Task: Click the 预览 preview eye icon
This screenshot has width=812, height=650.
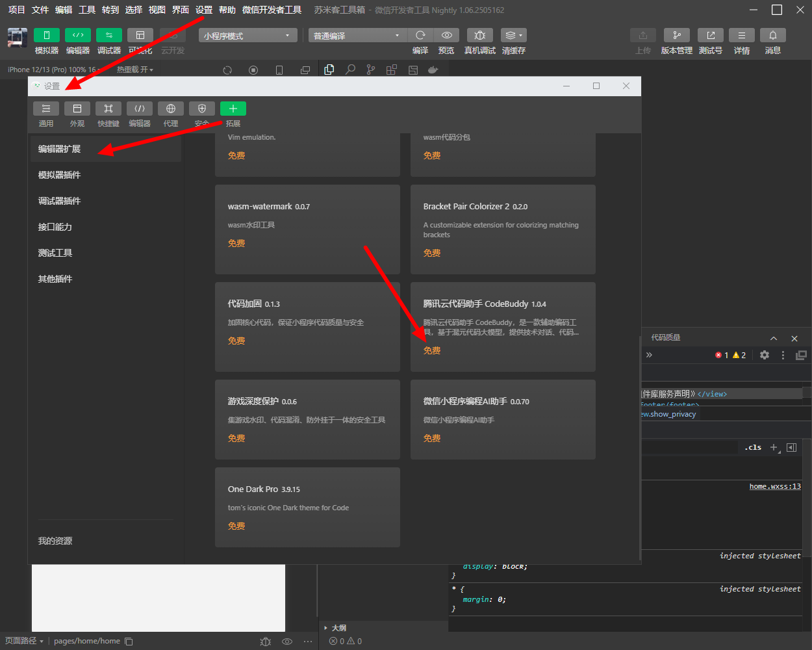Action: [446, 35]
